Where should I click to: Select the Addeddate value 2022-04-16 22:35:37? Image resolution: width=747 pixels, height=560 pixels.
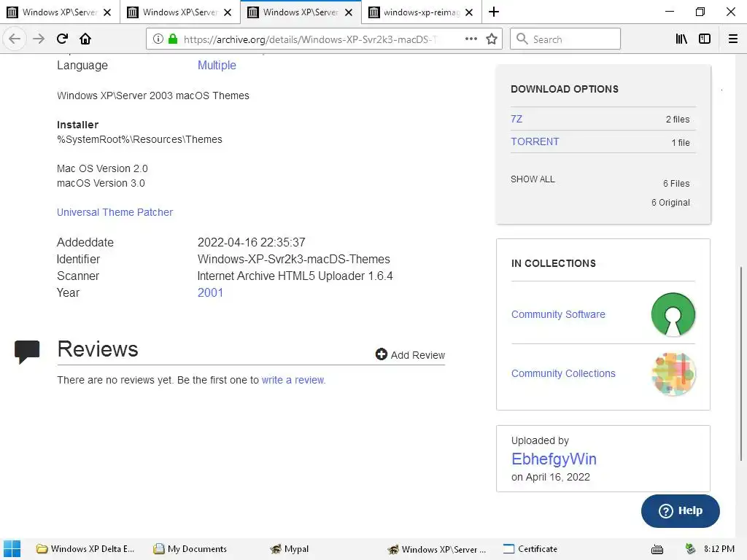[251, 242]
